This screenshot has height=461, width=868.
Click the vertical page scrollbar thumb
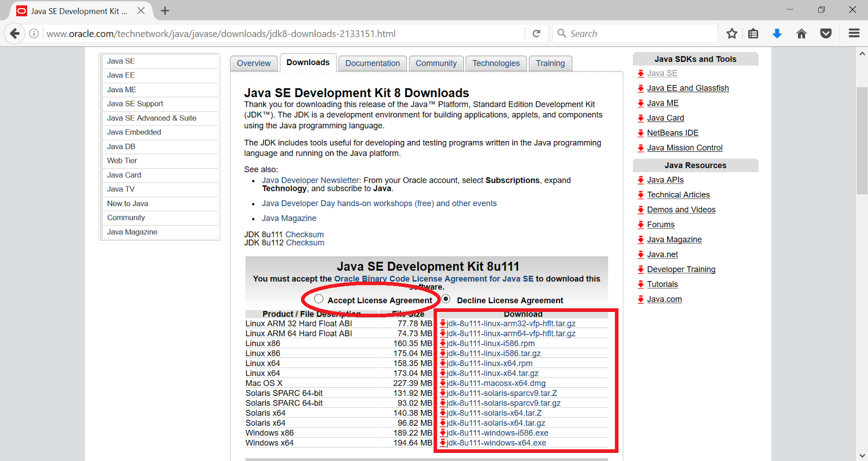tap(862, 140)
